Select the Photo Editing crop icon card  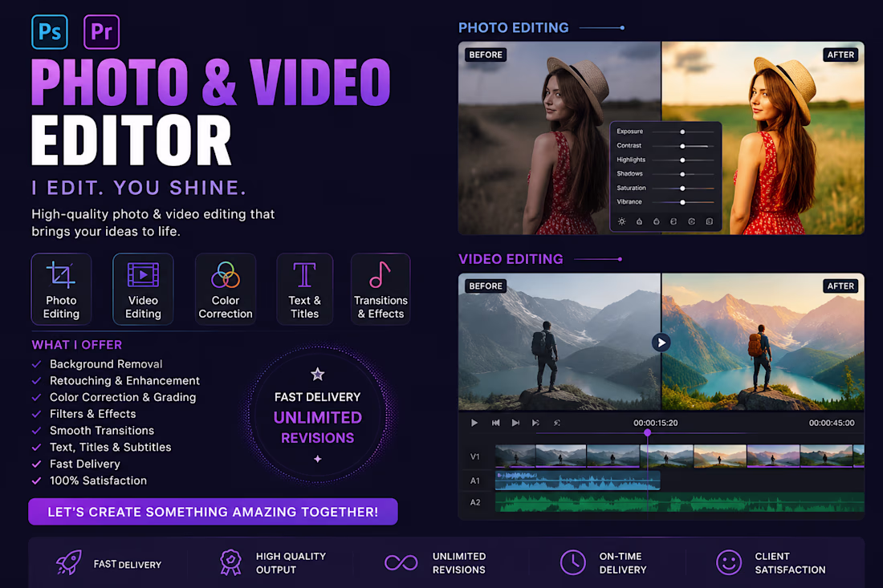coord(61,290)
